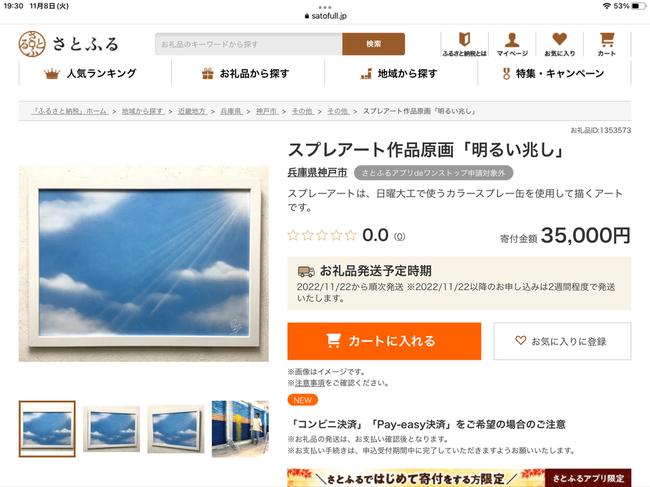Viewport: 650px width, 487px height.
Task: Open the 特集・キャンペーン menu
Action: (x=554, y=73)
